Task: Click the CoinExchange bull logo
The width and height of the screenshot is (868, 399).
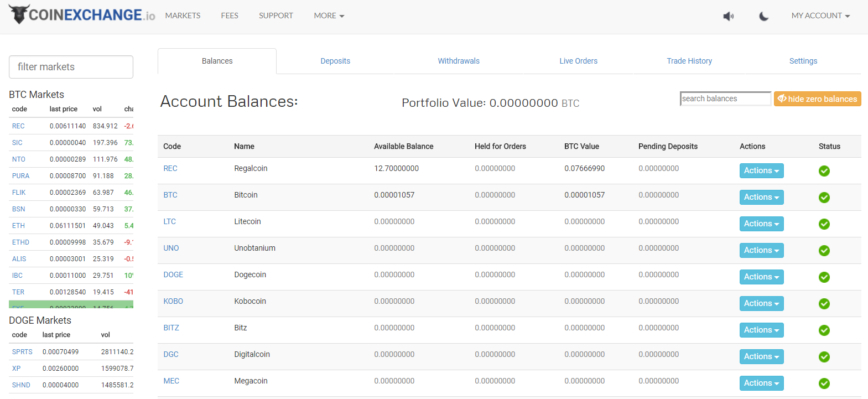Action: click(x=19, y=14)
